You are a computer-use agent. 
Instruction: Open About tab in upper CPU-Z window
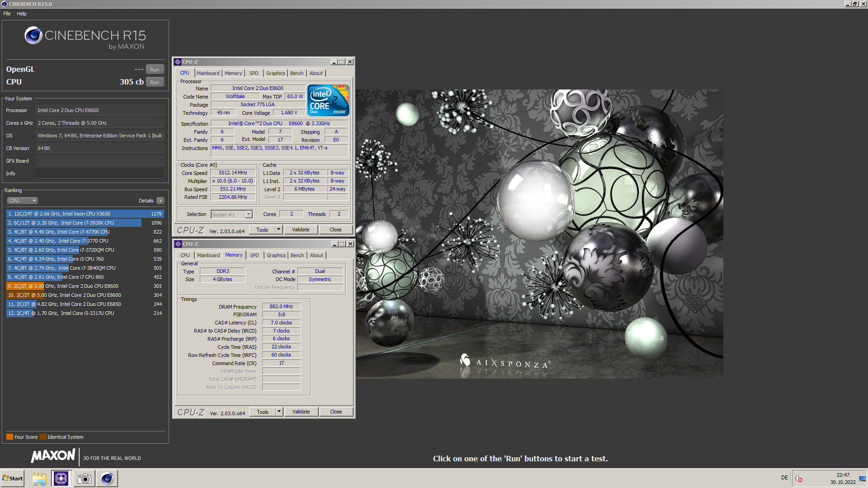point(316,73)
